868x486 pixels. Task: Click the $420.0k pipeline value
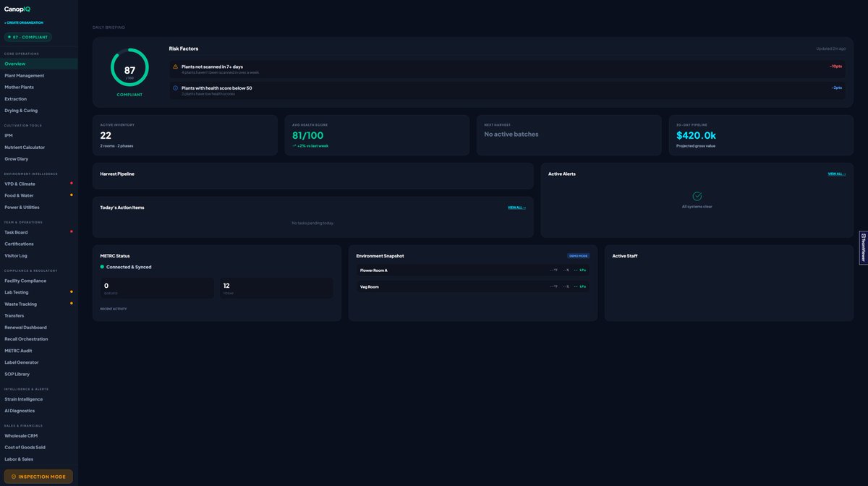[696, 135]
